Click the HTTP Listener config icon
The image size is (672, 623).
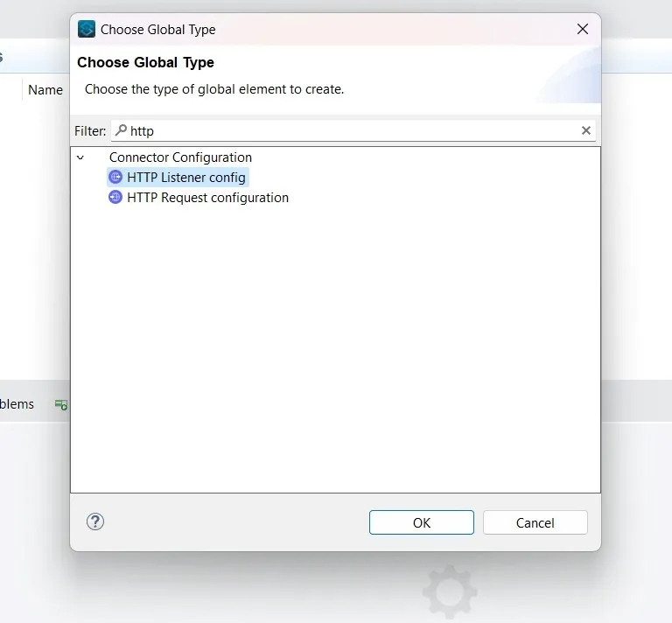pos(115,177)
